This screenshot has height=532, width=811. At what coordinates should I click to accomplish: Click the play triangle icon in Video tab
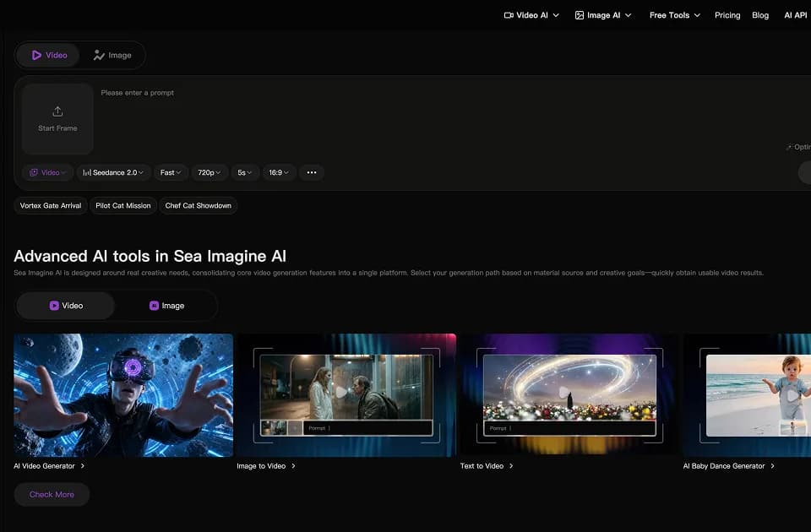[x=36, y=56]
